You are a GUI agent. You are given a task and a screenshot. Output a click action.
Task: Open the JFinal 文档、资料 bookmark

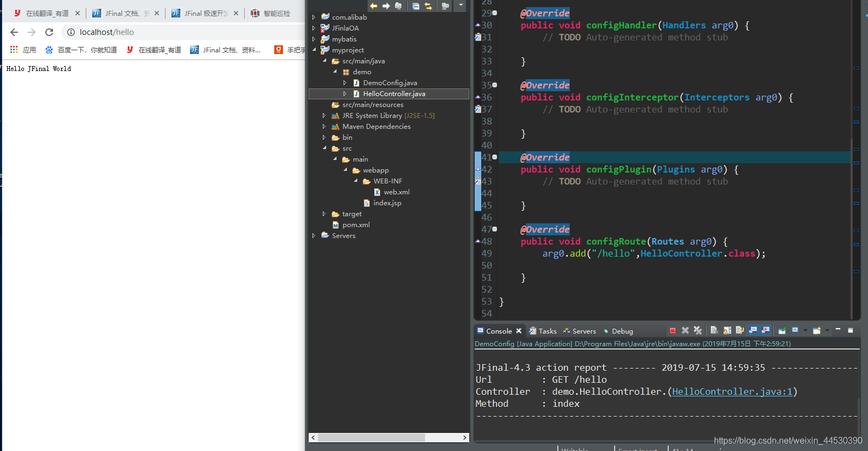[225, 50]
